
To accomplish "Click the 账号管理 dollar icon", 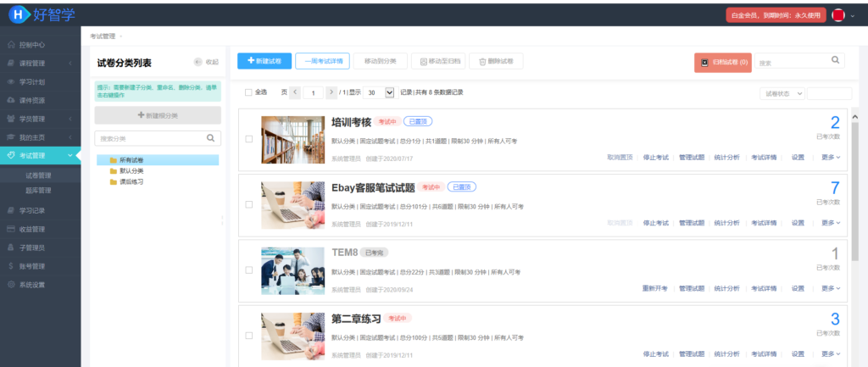I will (12, 265).
